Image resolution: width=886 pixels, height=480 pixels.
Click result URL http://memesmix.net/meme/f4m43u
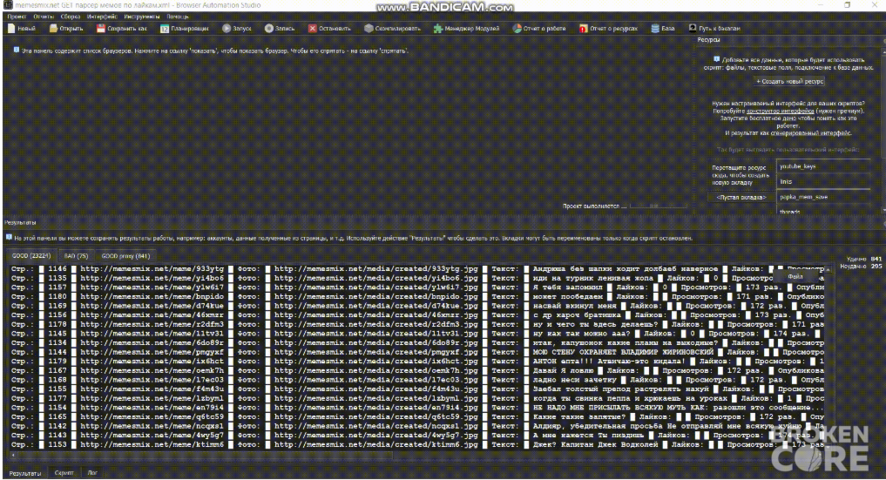pyautogui.click(x=152, y=389)
